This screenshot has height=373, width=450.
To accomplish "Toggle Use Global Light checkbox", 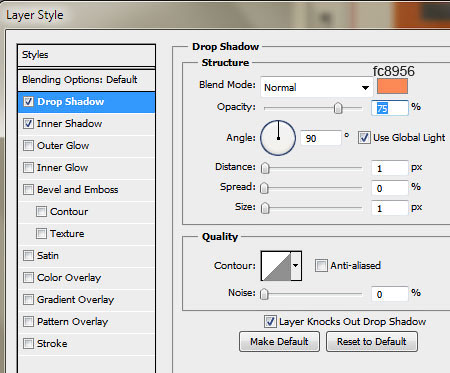I will tap(364, 138).
